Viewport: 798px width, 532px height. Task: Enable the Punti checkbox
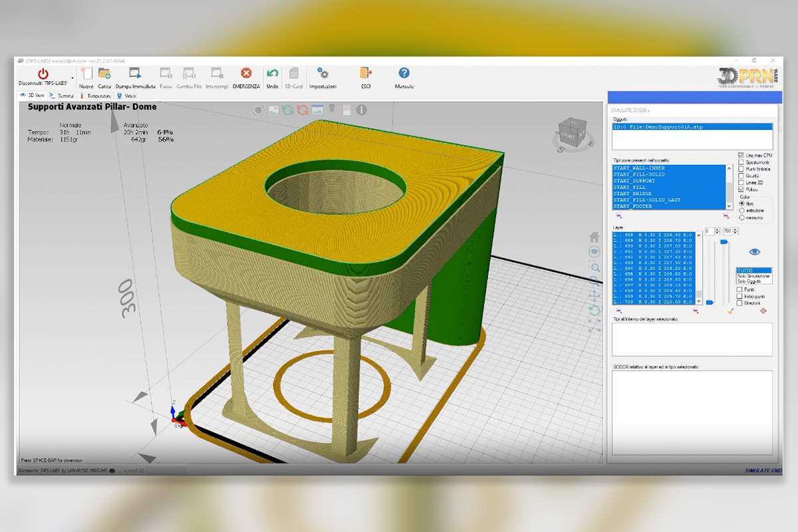(739, 289)
